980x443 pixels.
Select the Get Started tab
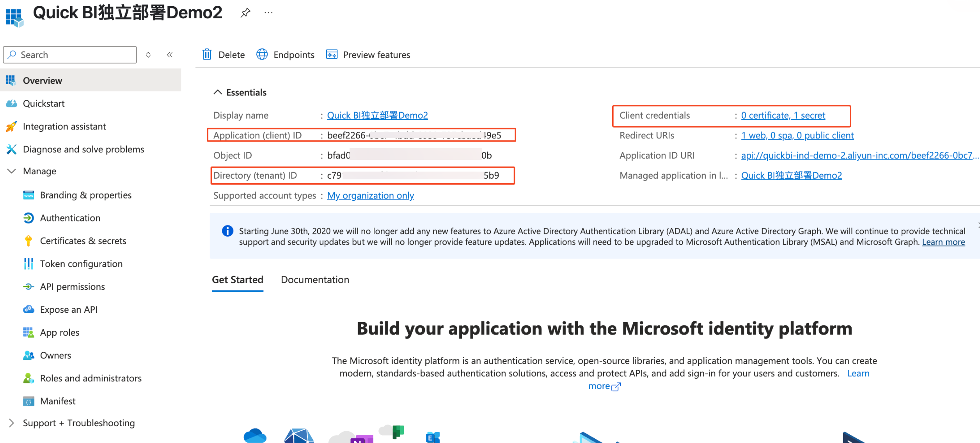(x=238, y=280)
